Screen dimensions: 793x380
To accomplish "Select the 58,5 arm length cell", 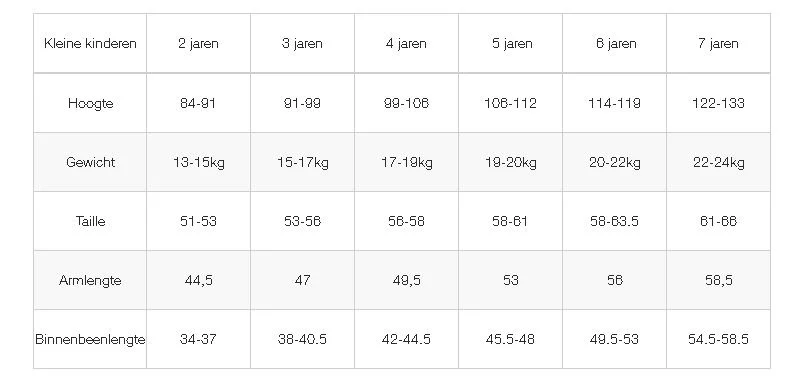I will [x=718, y=280].
